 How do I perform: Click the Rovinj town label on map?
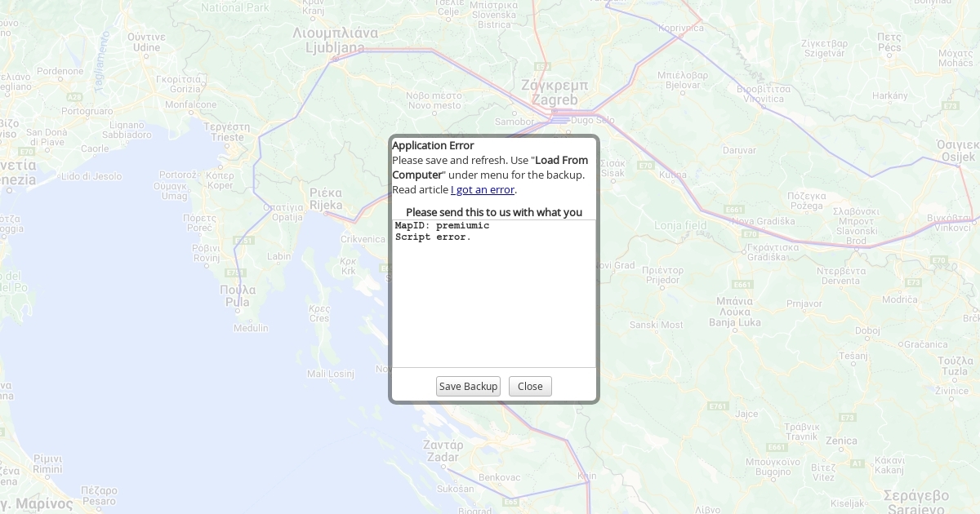click(207, 253)
